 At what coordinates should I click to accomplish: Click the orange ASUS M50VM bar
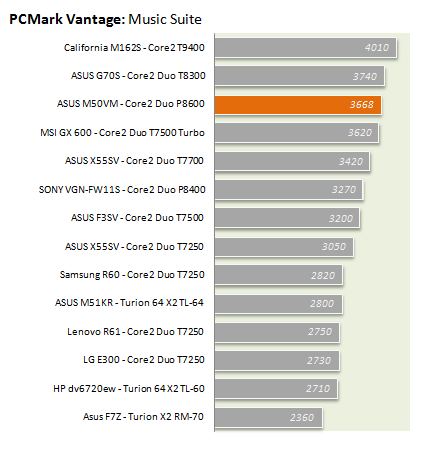pos(298,105)
